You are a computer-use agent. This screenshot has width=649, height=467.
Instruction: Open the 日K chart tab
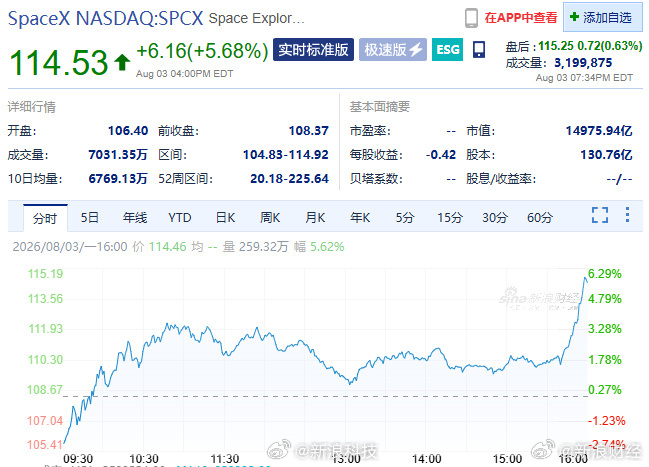coord(226,217)
